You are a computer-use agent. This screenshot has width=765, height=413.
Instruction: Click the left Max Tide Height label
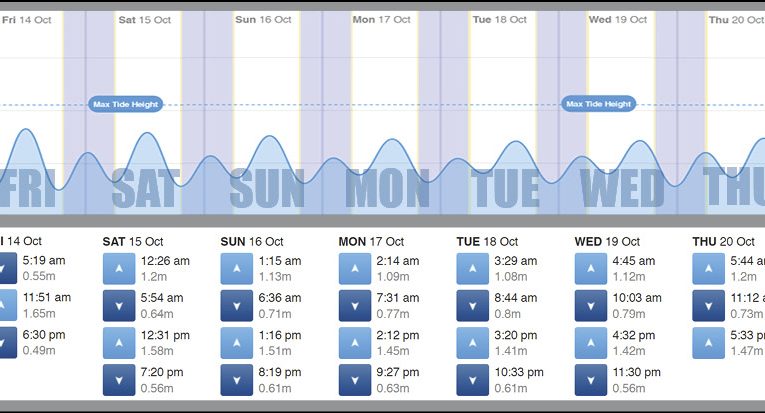click(x=124, y=104)
